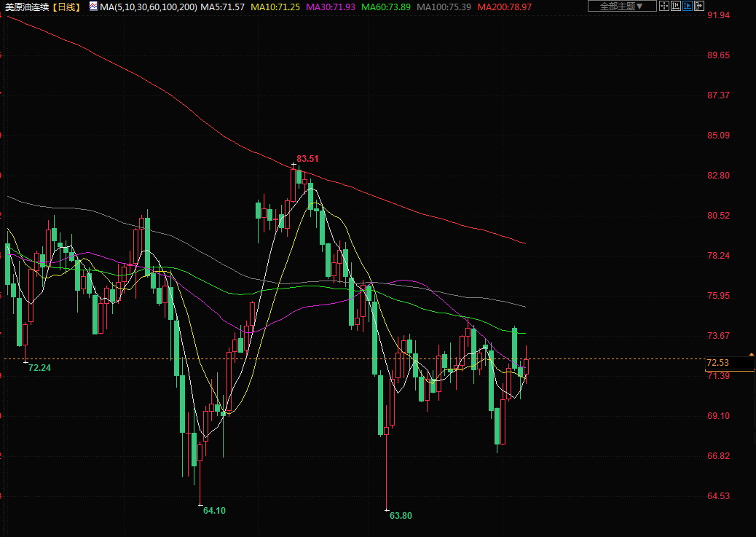756x537 pixels.
Task: Open MA(5,10,30,60,100,200) parameter settings
Action: (x=148, y=7)
